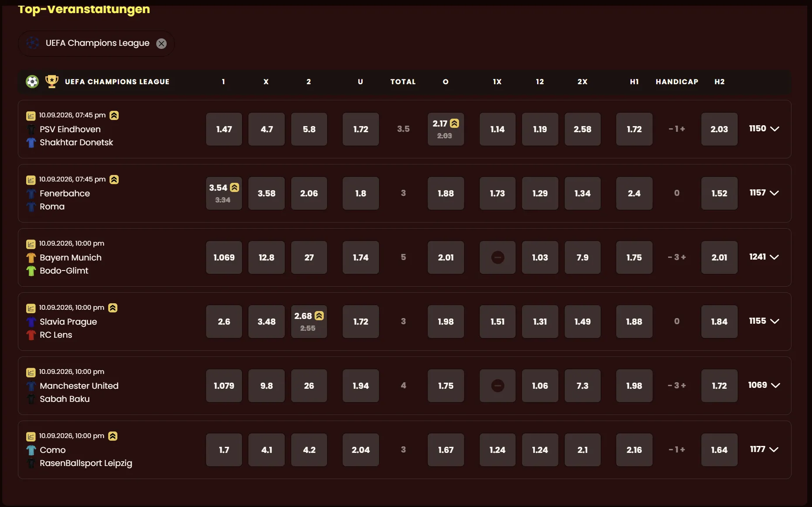Screen dimensions: 812x507
Task: Expand 1150 more markets for PSV Eindhoven
Action: (764, 129)
